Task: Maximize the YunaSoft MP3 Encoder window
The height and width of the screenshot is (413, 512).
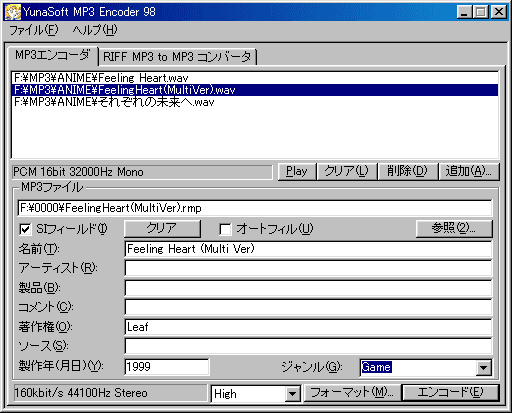Action: point(481,12)
